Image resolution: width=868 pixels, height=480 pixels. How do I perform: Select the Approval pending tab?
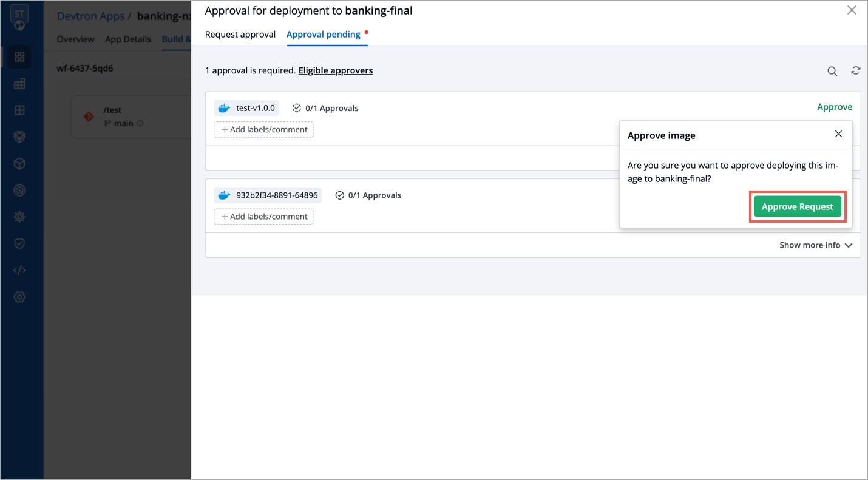point(324,35)
